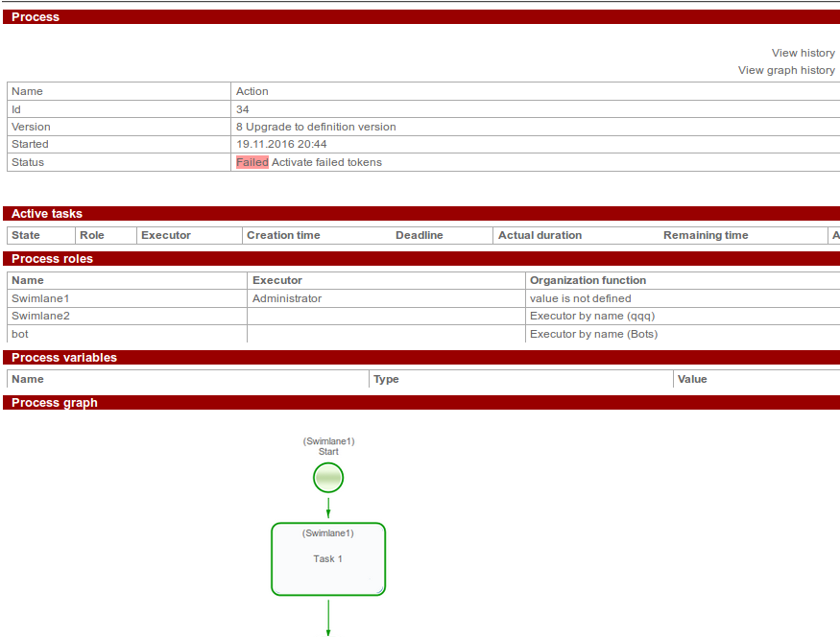Toggle the Process graph section header
The height and width of the screenshot is (637, 840).
(x=54, y=403)
